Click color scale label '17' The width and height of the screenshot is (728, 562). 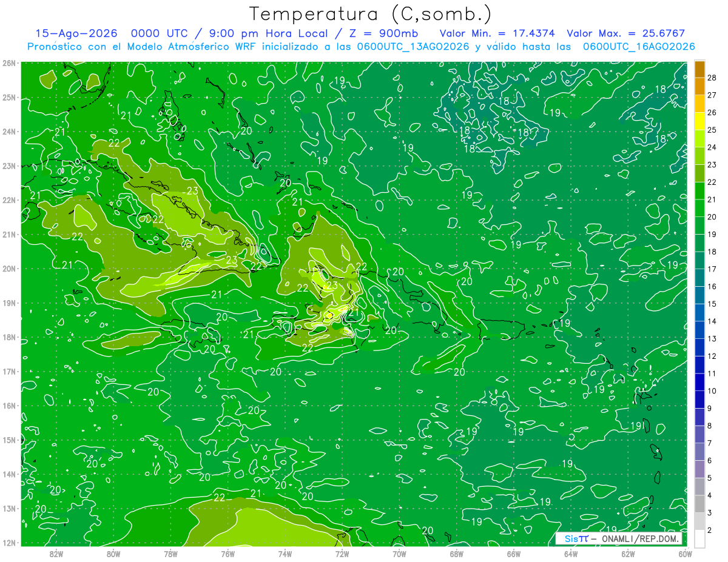click(712, 269)
